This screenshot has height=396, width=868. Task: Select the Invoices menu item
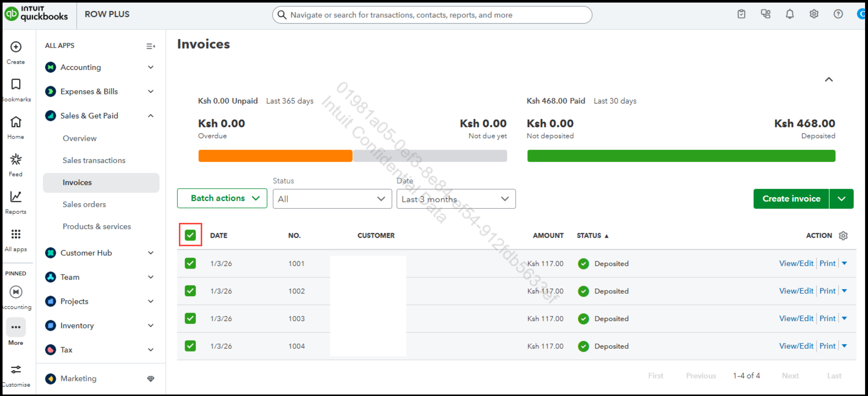pyautogui.click(x=101, y=182)
